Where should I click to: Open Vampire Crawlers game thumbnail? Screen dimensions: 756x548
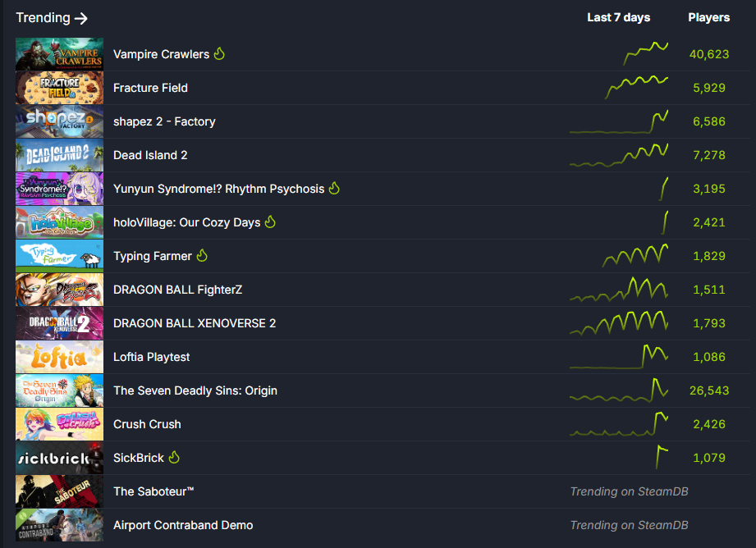point(59,54)
